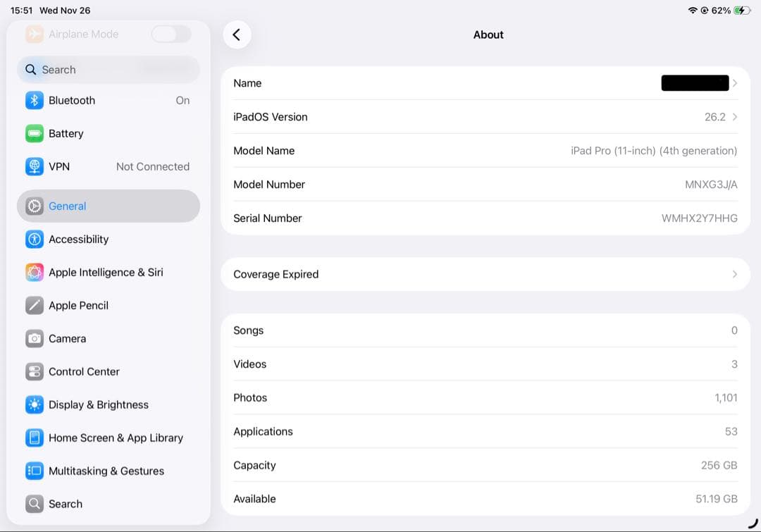
Task: Click the Apple Pencil icon
Action: coord(34,305)
